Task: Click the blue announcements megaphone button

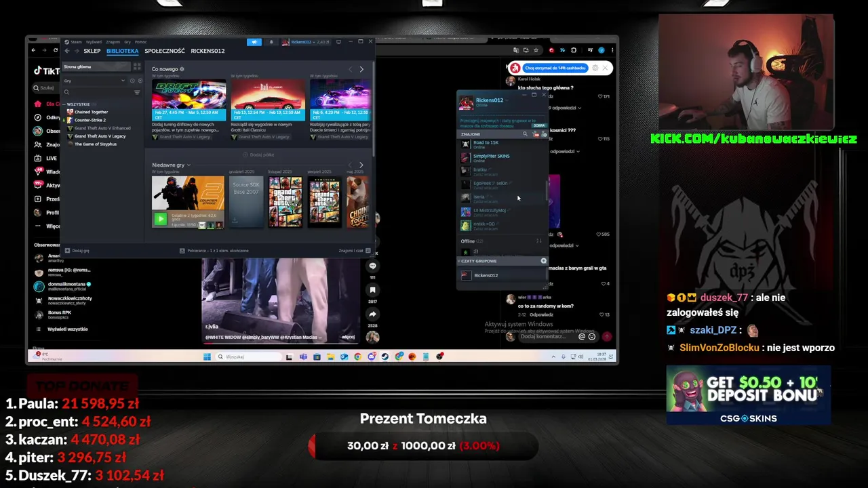Action: coord(254,42)
